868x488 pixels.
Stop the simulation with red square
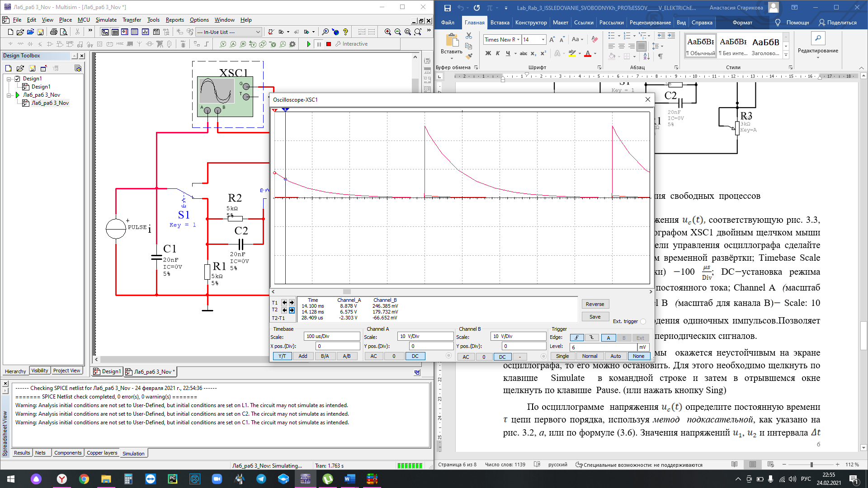point(329,44)
